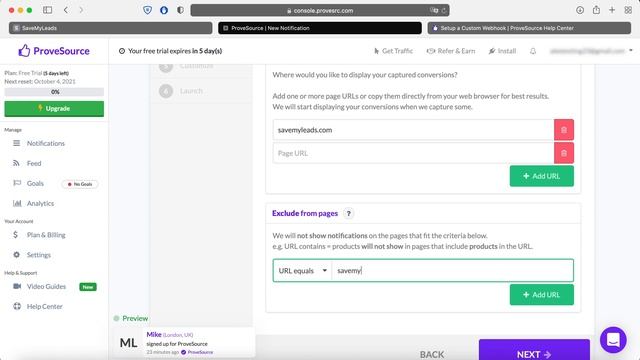This screenshot has width=640, height=360.
Task: Click Add URL under display pages
Action: coord(542,176)
